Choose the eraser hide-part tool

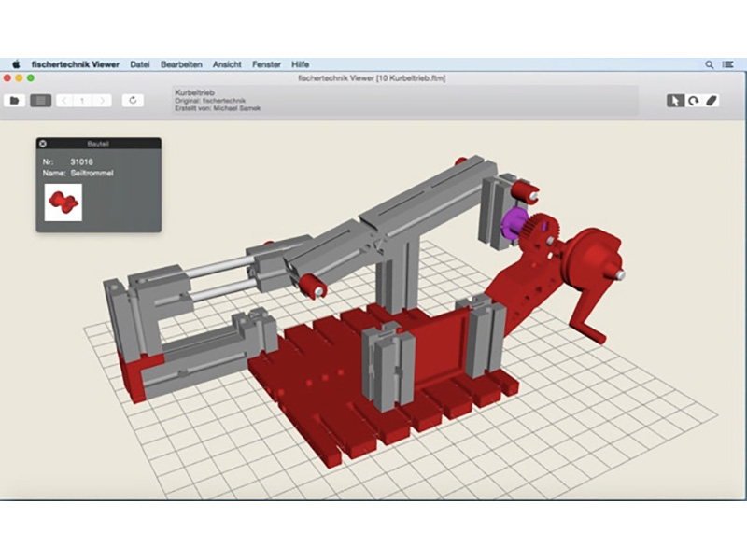coord(712,100)
